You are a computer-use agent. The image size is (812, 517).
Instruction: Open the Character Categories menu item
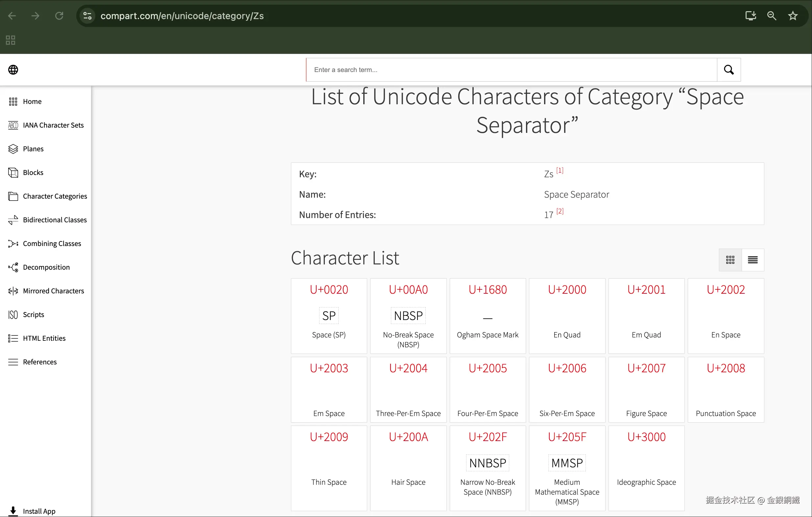pos(55,196)
